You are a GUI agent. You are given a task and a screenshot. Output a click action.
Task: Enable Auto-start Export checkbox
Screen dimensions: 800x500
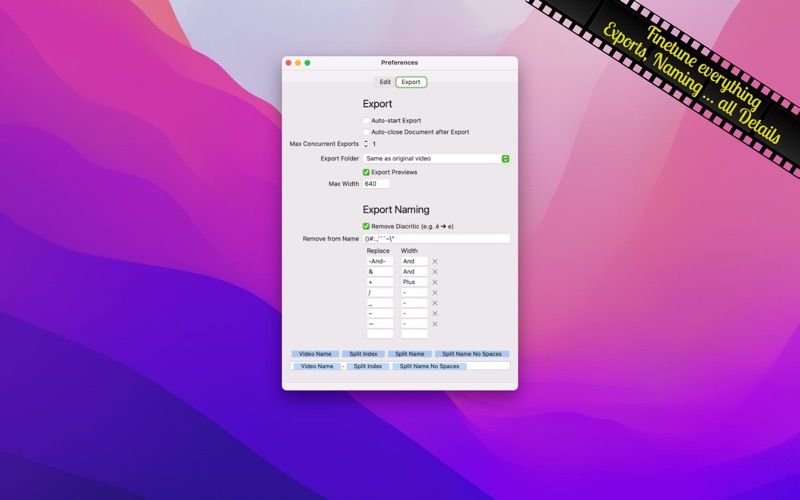click(x=366, y=121)
